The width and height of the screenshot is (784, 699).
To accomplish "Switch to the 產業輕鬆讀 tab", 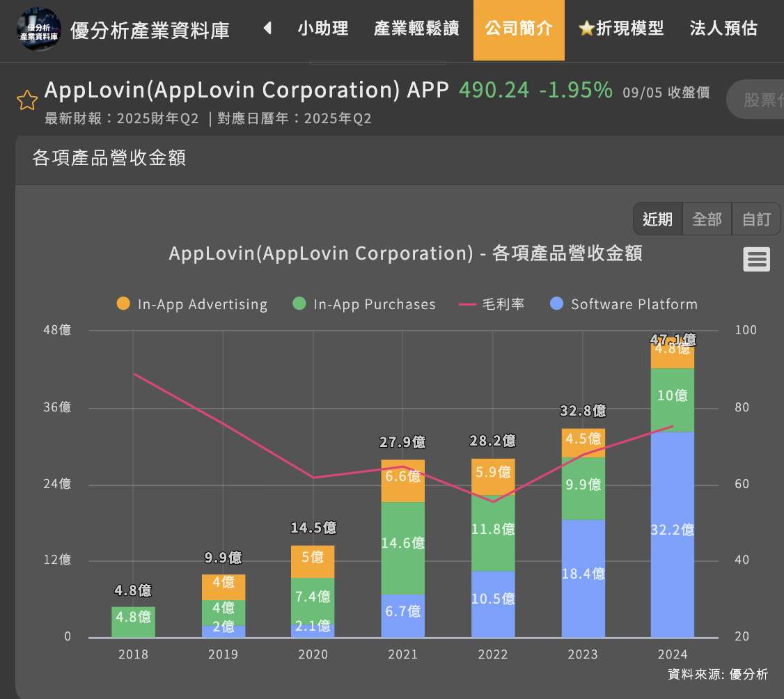I will point(416,29).
